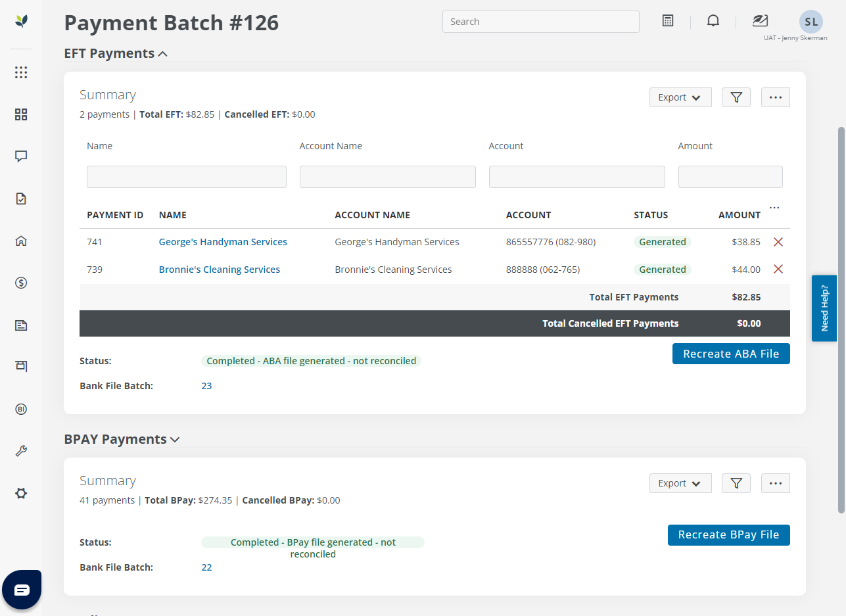This screenshot has width=846, height=616.
Task: Select the $38.85 amount cell
Action: pyautogui.click(x=746, y=242)
